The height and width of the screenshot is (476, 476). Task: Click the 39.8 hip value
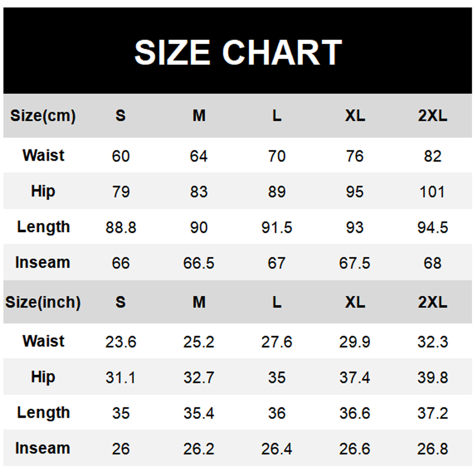[x=433, y=377]
